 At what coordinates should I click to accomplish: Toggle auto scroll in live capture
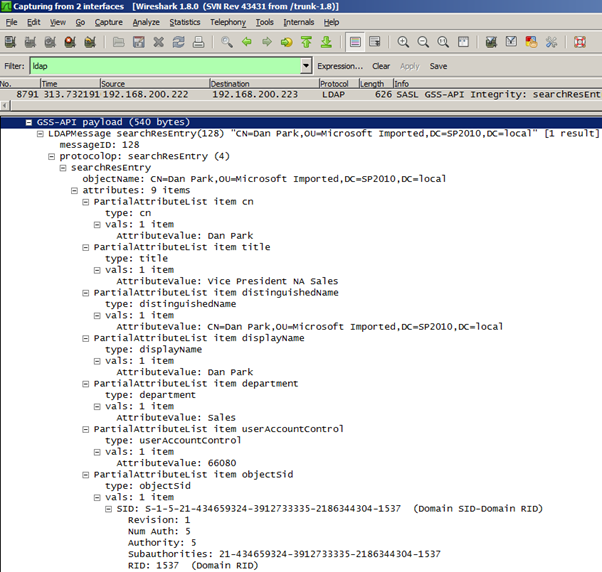tap(374, 42)
